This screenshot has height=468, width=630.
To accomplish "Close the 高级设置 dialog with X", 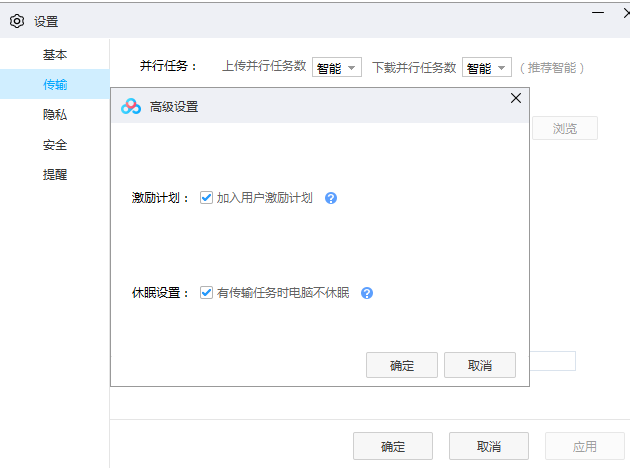I will click(516, 98).
